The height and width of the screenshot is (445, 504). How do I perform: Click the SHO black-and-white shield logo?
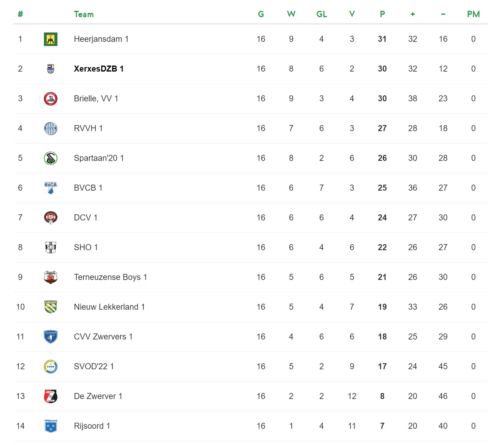pyautogui.click(x=51, y=247)
